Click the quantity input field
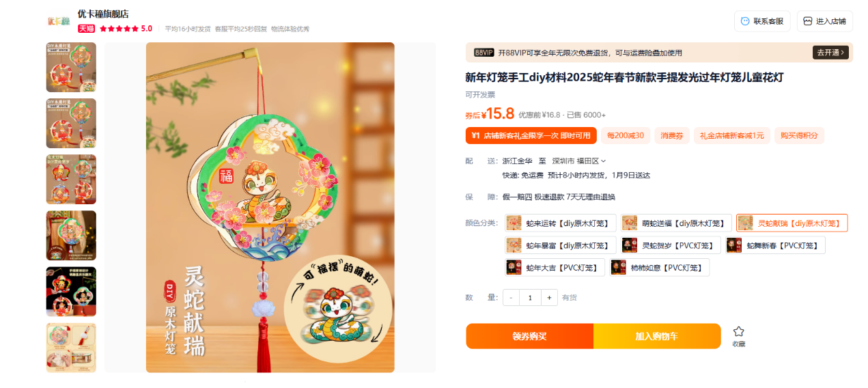The height and width of the screenshot is (388, 868). (x=530, y=297)
